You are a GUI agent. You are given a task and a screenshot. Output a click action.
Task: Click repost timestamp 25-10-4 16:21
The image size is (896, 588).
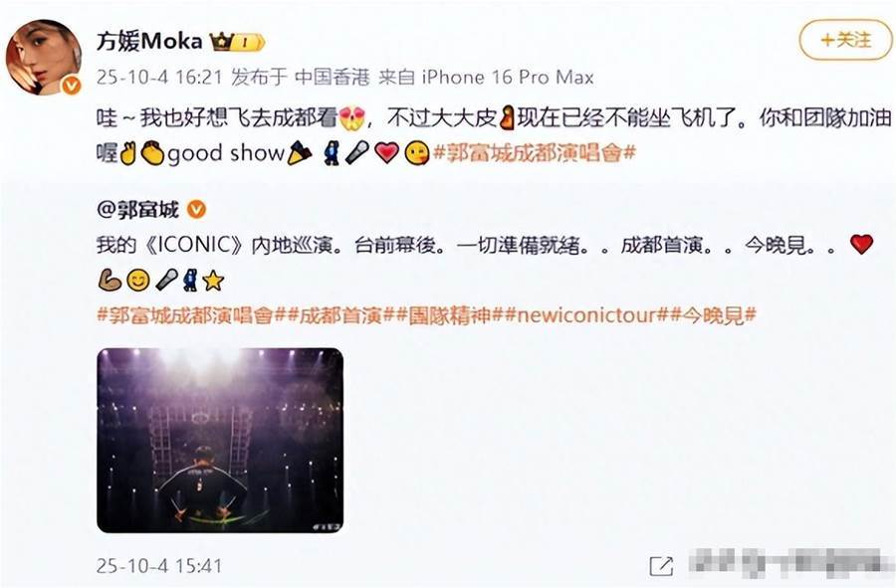(x=159, y=77)
